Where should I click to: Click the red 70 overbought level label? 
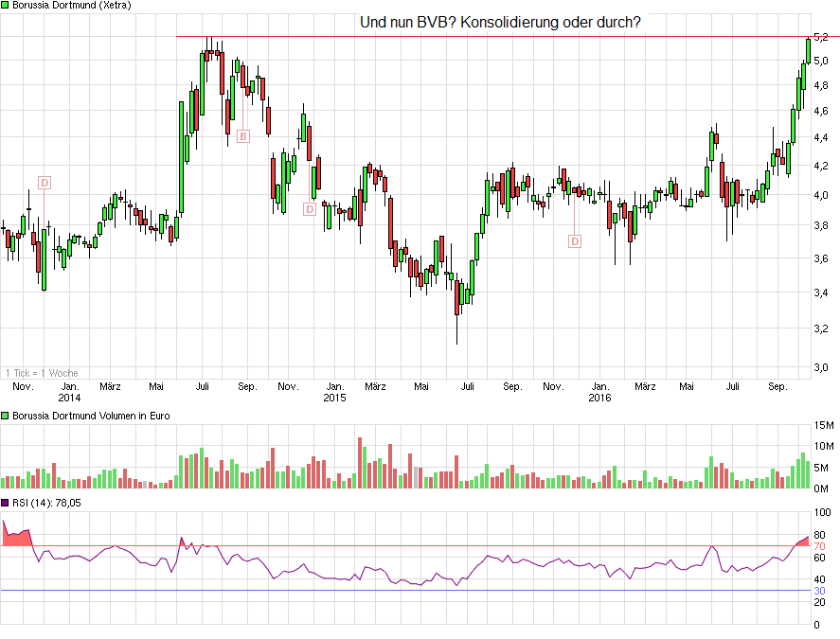click(820, 546)
